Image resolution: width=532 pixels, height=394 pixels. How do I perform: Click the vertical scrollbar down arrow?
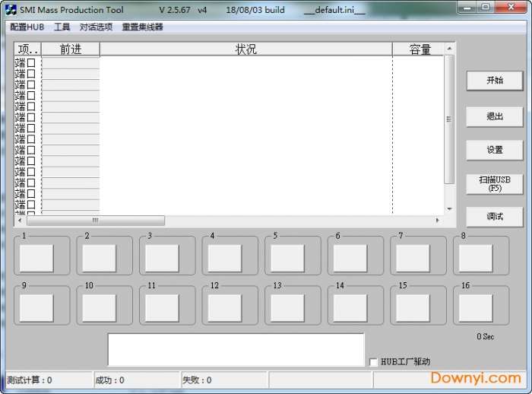tap(450, 209)
